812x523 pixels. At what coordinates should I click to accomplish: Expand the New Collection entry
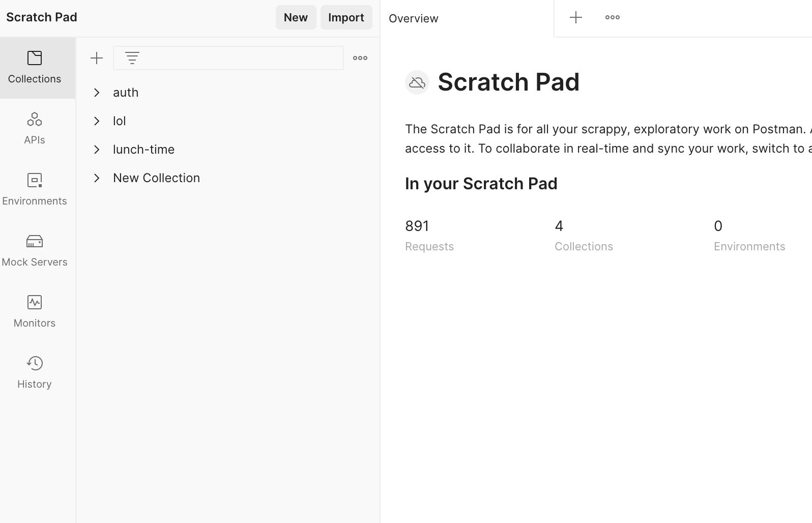coord(97,178)
